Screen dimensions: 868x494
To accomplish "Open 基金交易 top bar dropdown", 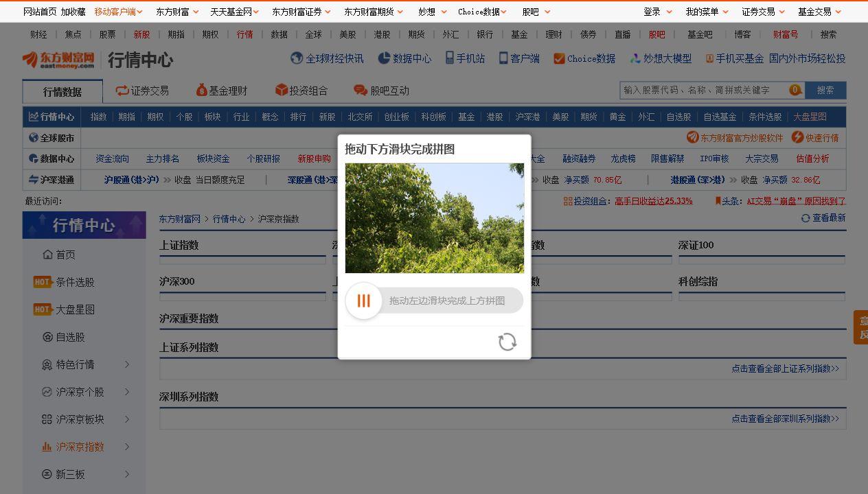I will (x=820, y=12).
